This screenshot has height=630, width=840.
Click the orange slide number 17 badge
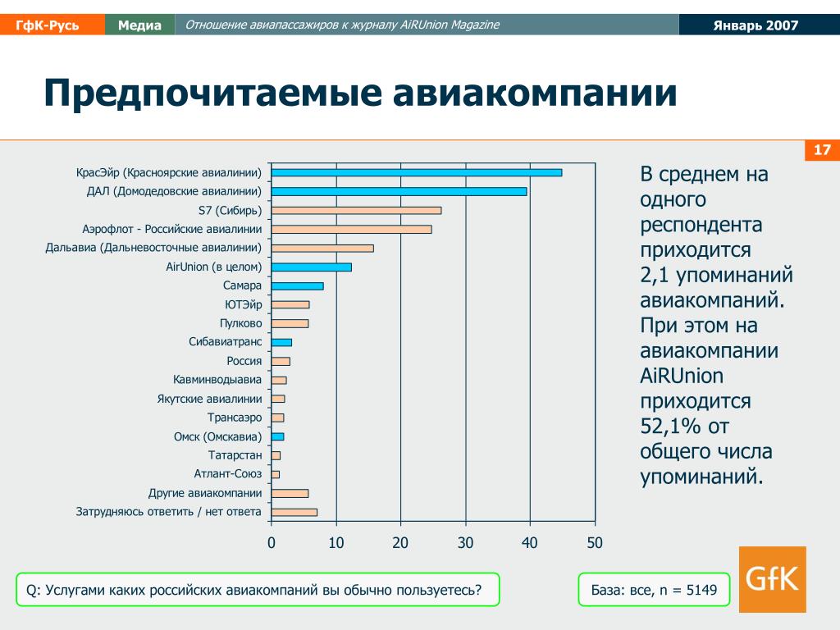point(822,150)
